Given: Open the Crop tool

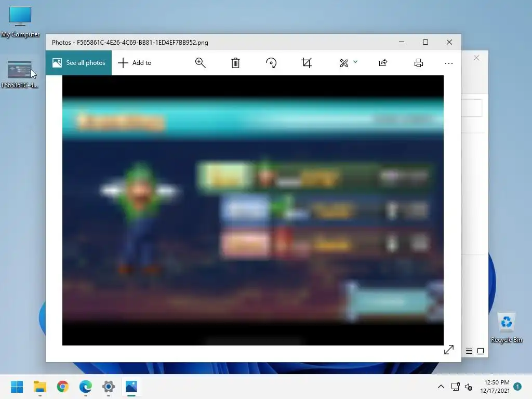Looking at the screenshot, I should click(x=307, y=63).
